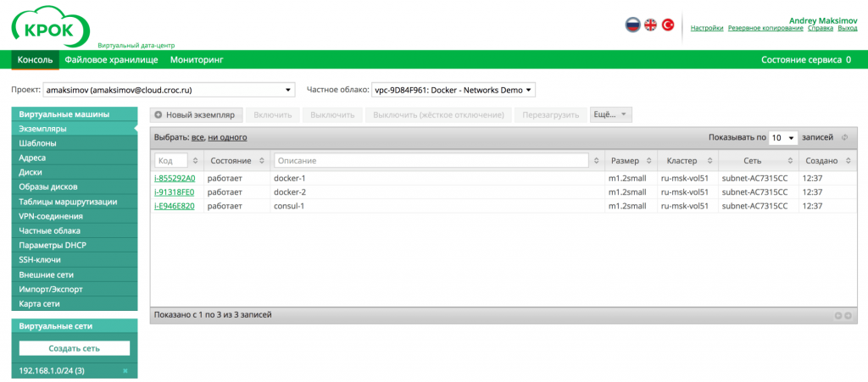Sort table by Состояние column arrows
Screen dimensions: 868x382
click(x=263, y=161)
